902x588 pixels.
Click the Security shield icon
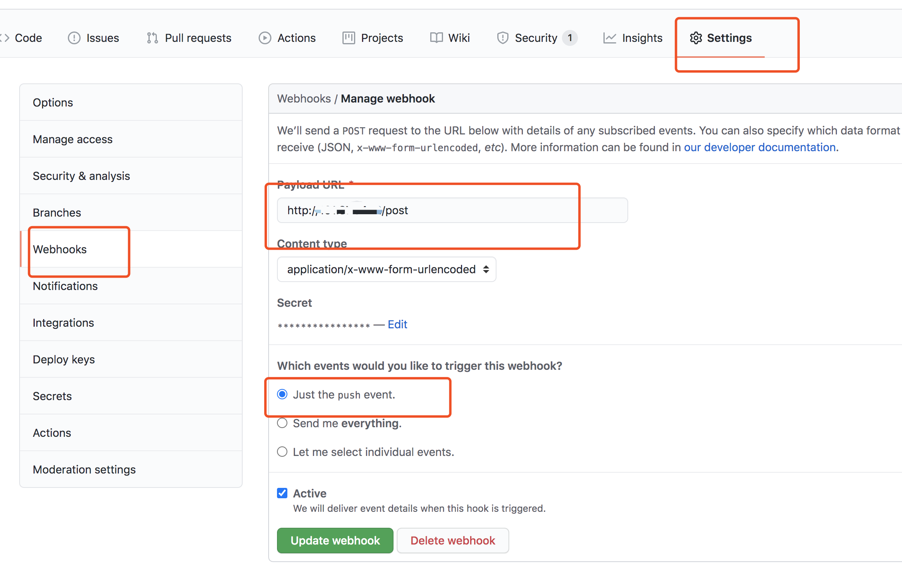pyautogui.click(x=502, y=38)
